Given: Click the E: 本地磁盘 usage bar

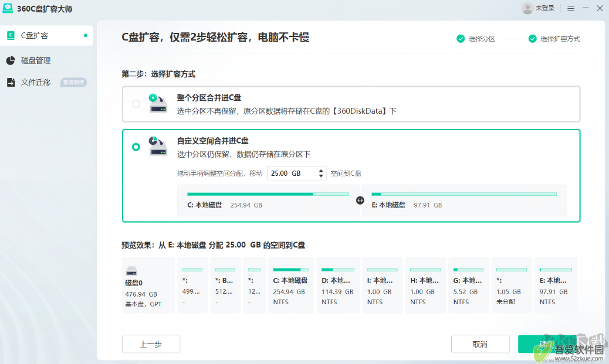Looking at the screenshot, I should point(464,194).
